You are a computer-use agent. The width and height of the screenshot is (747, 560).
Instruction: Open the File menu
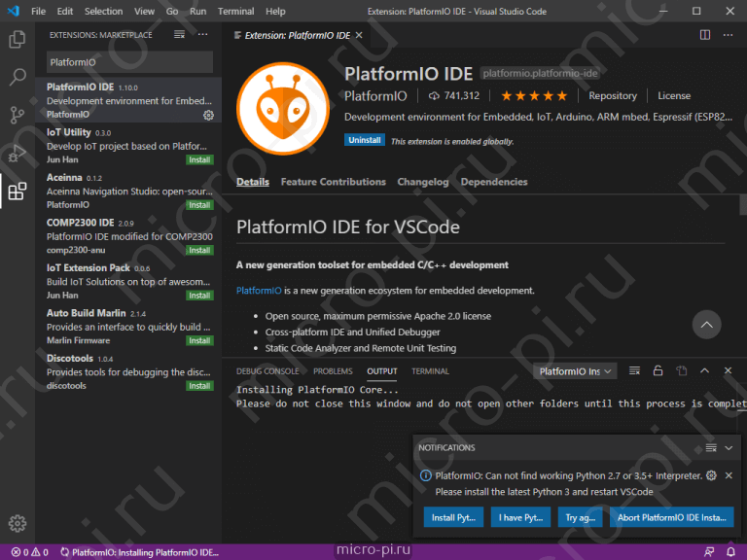pos(39,11)
